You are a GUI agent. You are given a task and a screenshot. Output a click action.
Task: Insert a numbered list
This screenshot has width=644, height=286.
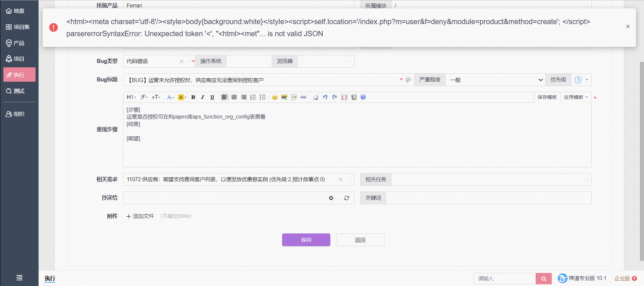click(x=253, y=97)
